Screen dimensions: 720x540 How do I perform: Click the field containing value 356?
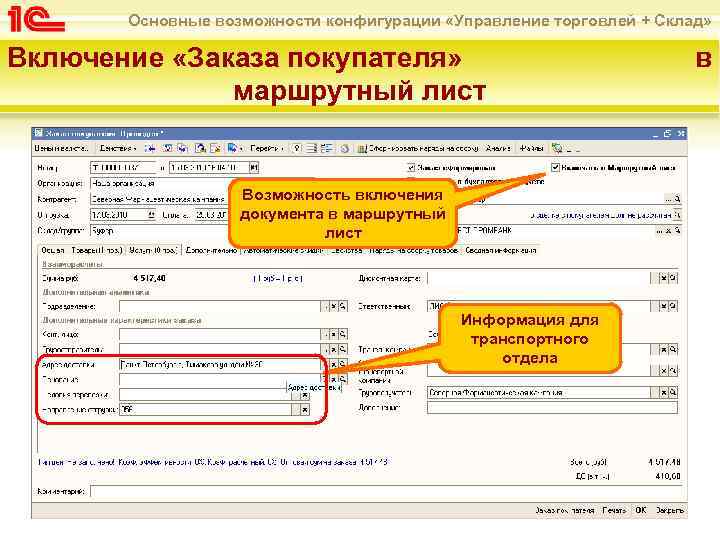tap(205, 409)
